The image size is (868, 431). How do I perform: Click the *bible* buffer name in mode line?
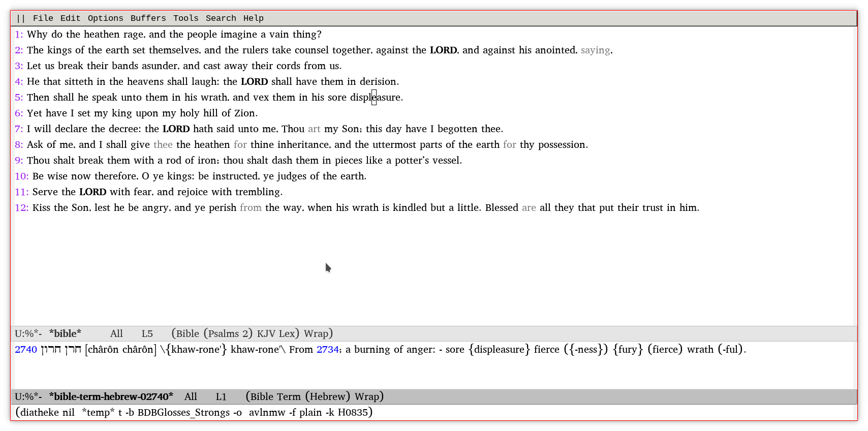pos(65,334)
